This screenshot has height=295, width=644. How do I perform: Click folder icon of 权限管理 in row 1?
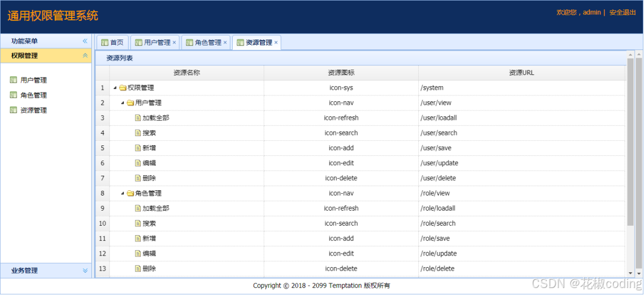pyautogui.click(x=122, y=87)
